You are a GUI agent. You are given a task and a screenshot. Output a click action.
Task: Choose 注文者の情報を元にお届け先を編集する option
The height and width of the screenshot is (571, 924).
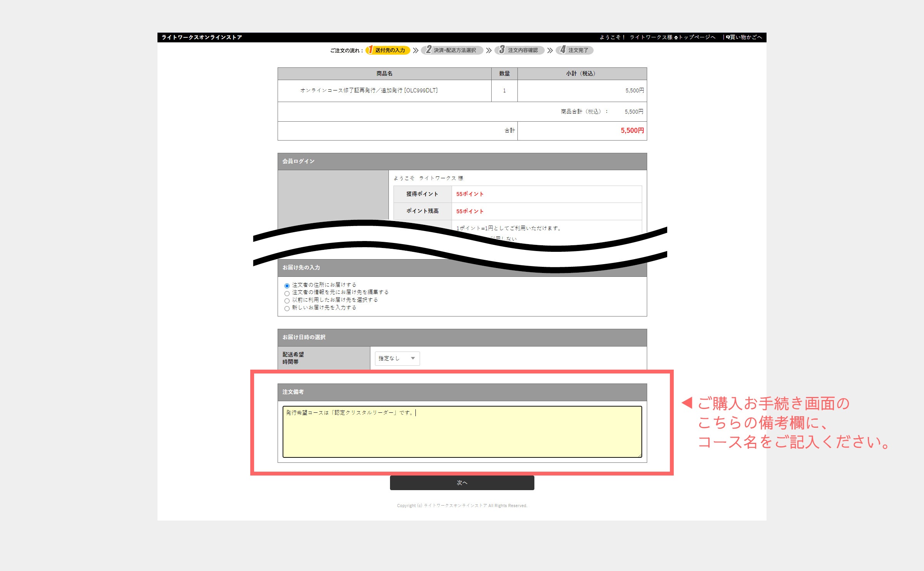point(287,293)
